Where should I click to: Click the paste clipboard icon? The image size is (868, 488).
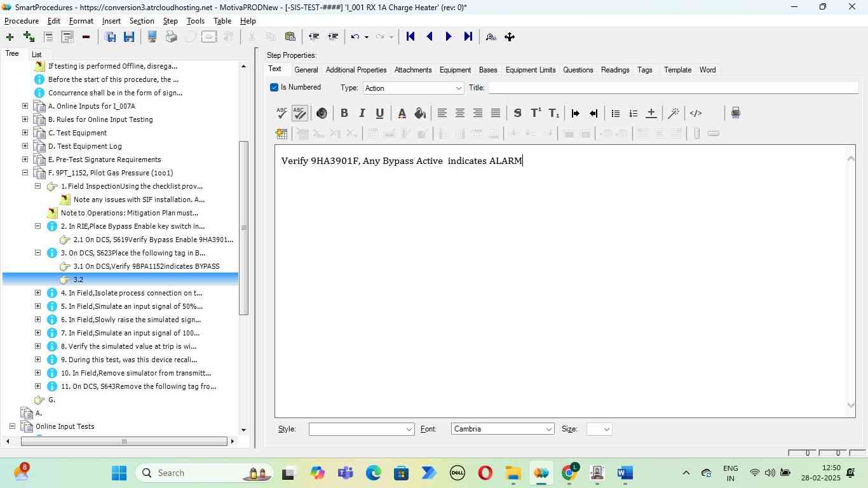coord(290,37)
